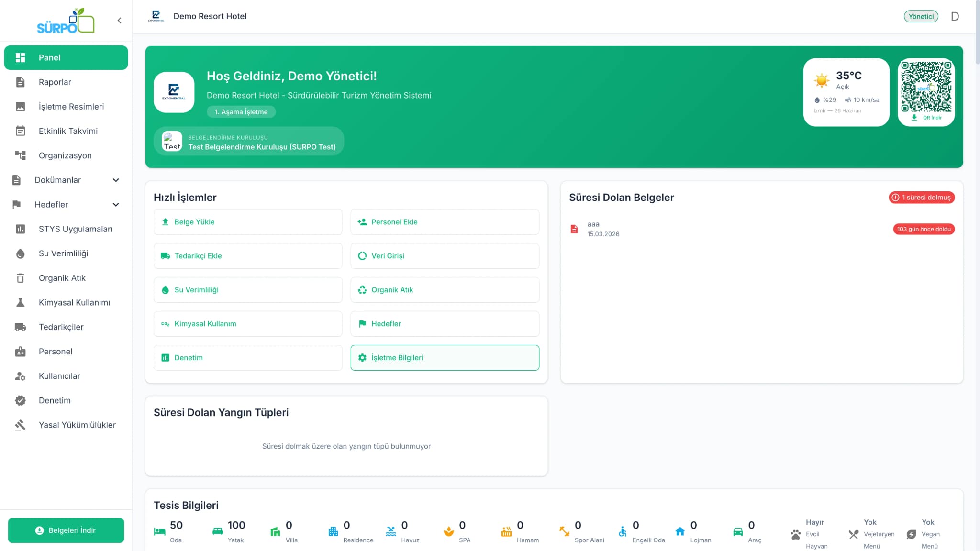This screenshot has width=980, height=551.
Task: Click the Tedarikçiler truck icon in the sidebar
Action: 20,327
